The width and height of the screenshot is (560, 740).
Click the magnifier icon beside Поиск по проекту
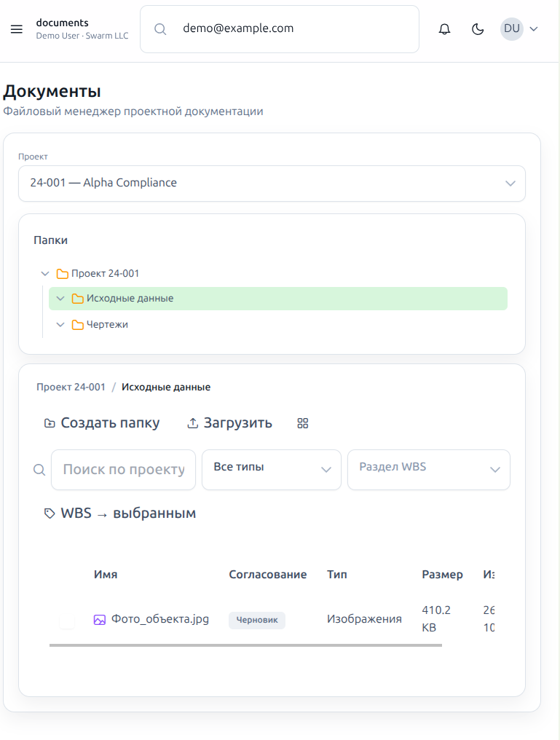point(39,470)
